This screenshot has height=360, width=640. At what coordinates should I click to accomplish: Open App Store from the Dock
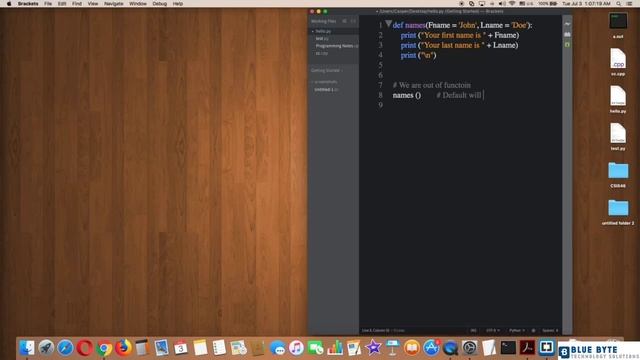click(431, 348)
